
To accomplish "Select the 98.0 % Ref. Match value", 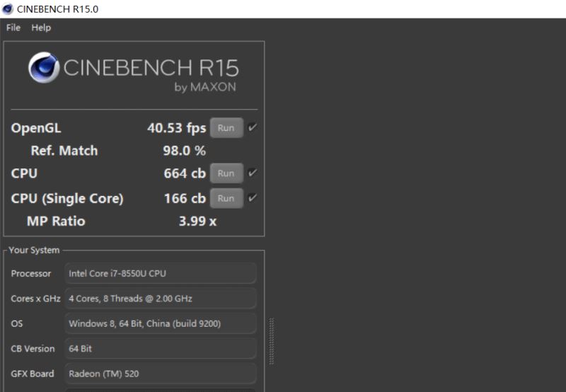I will click(x=185, y=151).
